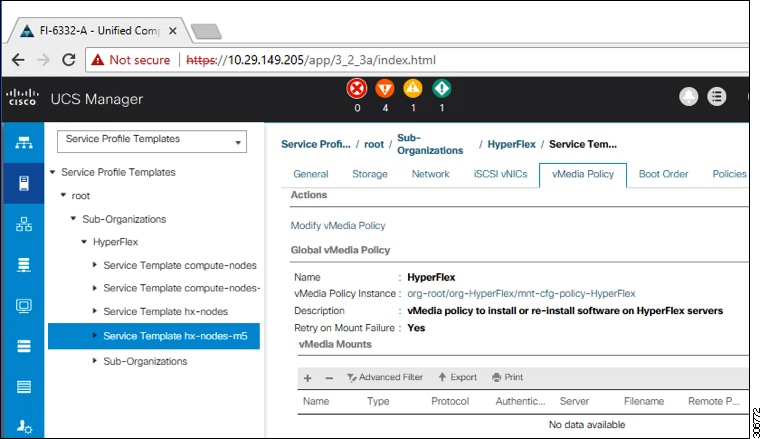The image size is (762, 439).
Task: Open the vMedia Policy Instance link
Action: click(521, 293)
